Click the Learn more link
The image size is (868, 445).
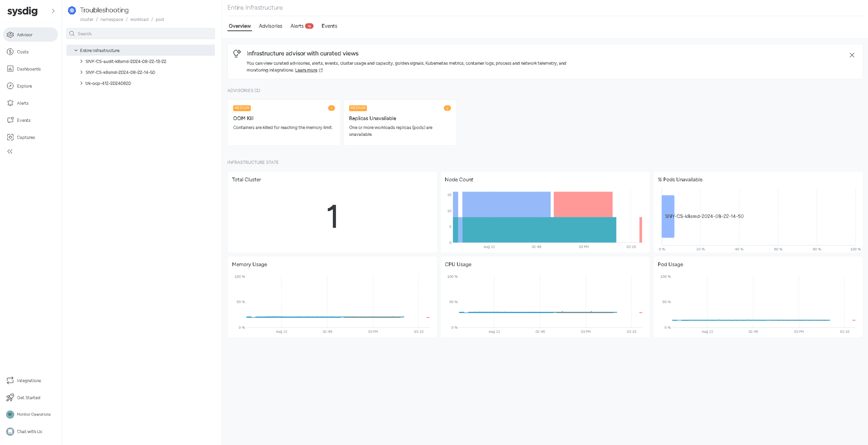[x=306, y=70]
